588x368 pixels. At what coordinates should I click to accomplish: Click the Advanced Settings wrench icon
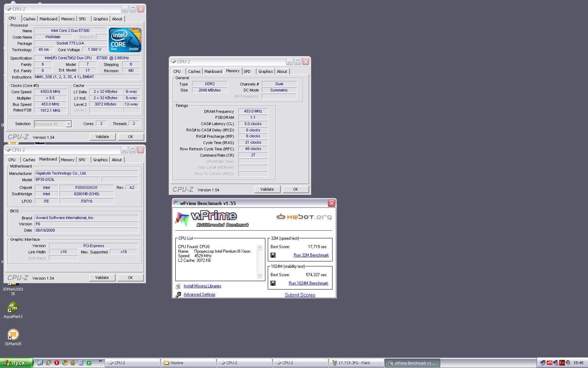[178, 294]
